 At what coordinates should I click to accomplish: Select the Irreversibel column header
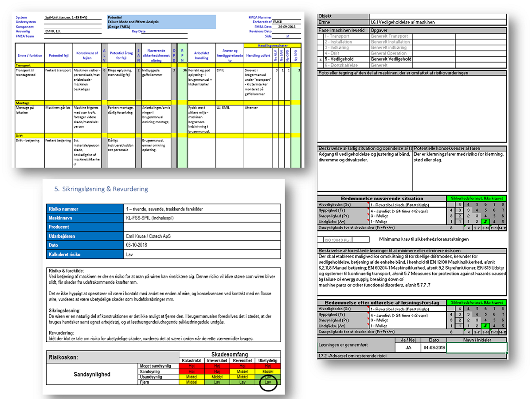pyautogui.click(x=217, y=361)
